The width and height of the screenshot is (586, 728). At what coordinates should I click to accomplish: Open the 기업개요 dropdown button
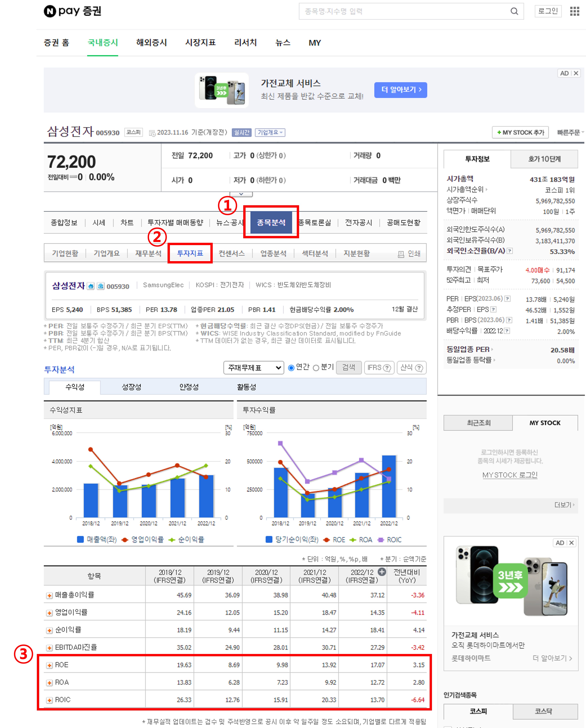[x=270, y=132]
